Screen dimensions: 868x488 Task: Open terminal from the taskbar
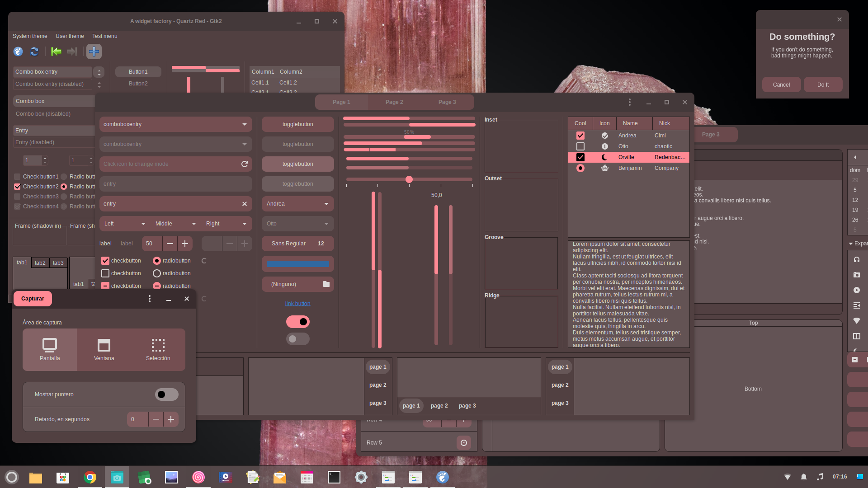[334, 477]
